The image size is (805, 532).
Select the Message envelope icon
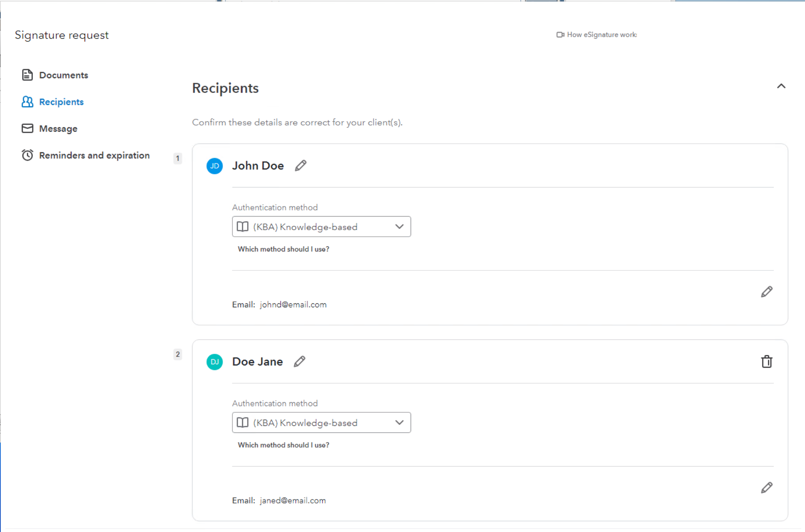28,128
